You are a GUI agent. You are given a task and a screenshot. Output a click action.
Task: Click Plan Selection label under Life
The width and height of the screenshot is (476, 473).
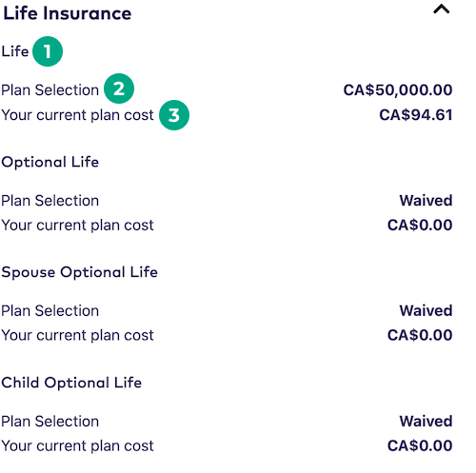pyautogui.click(x=50, y=90)
